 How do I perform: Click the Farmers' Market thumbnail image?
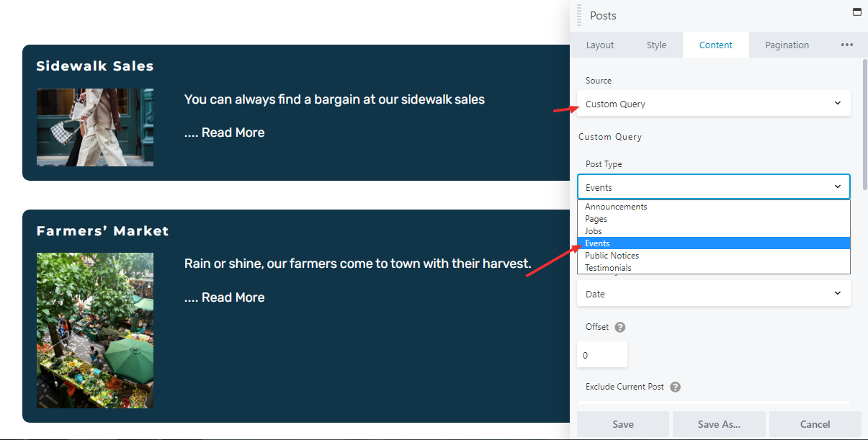[95, 331]
